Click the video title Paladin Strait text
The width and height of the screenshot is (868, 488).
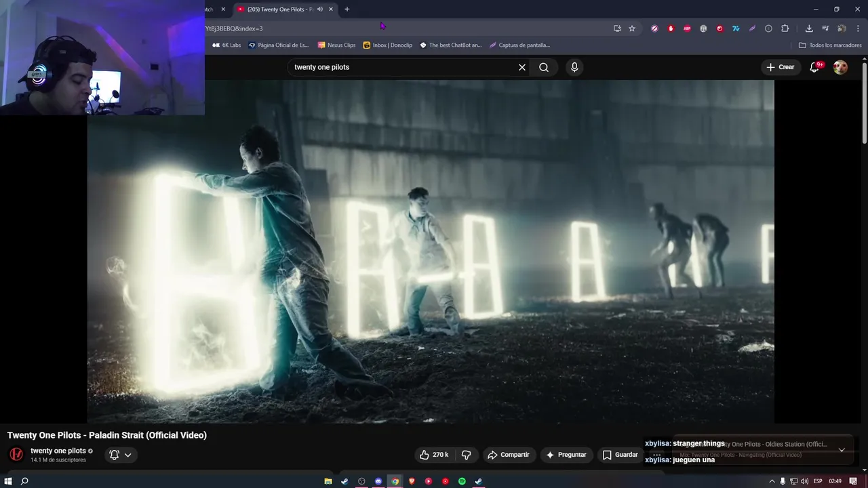(107, 435)
